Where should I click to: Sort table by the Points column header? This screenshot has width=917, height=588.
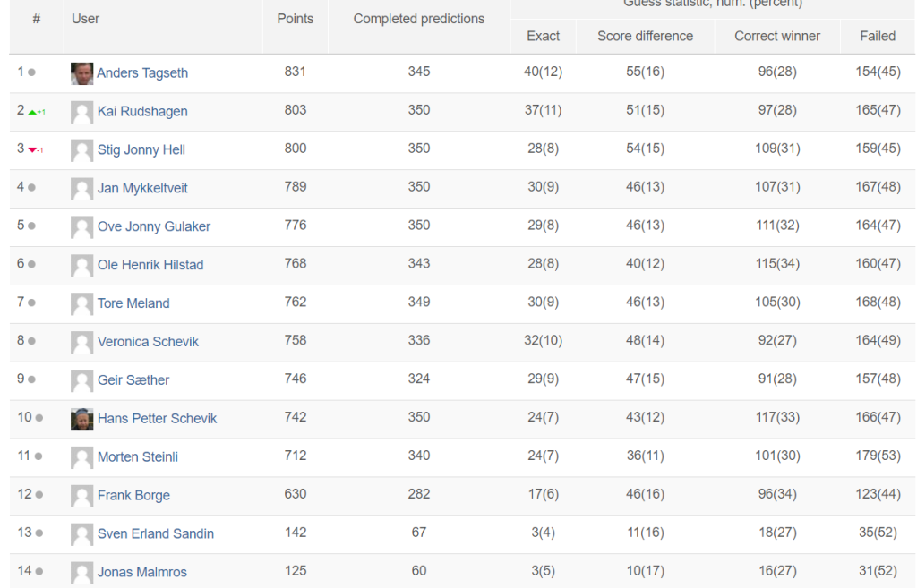pos(296,19)
